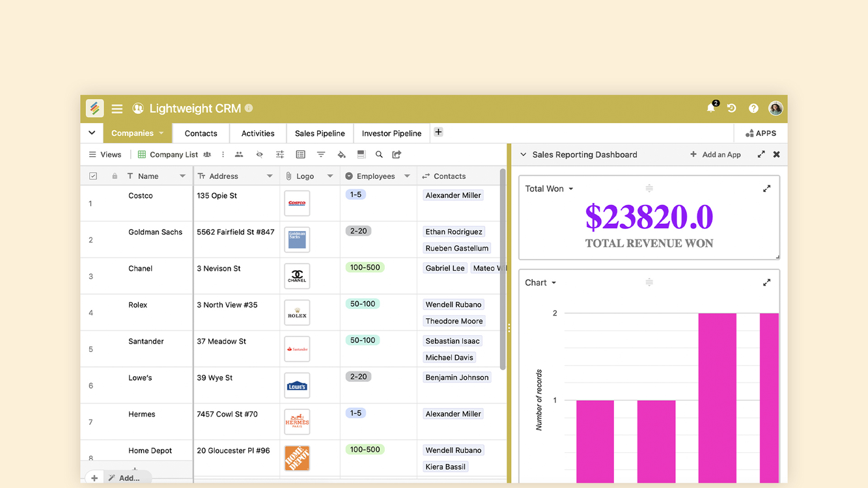Toggle the hidden columns eye icon
The width and height of the screenshot is (868, 488).
click(x=259, y=155)
